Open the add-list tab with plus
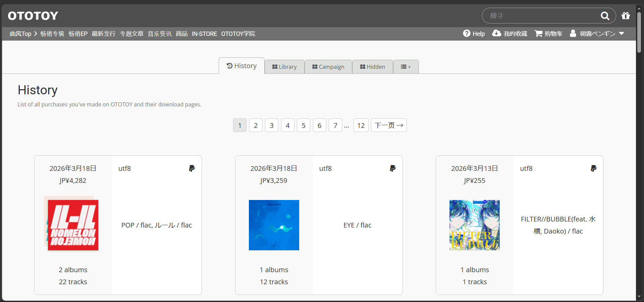644x302 pixels. [x=406, y=67]
